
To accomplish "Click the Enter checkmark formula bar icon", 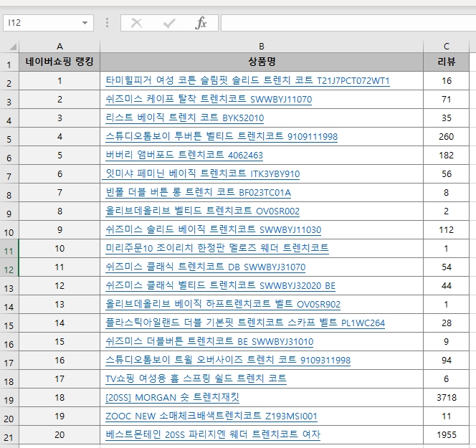I will point(169,23).
